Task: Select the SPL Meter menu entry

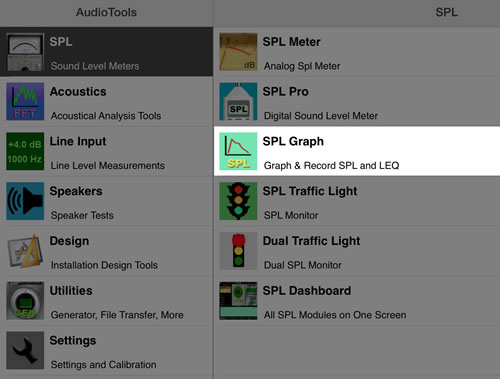Action: pos(357,52)
